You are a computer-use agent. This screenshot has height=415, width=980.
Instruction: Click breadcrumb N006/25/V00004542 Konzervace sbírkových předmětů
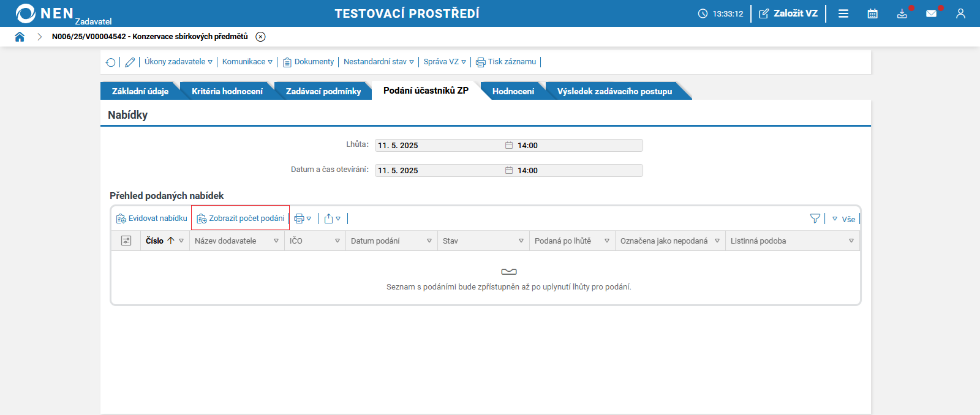pos(150,37)
